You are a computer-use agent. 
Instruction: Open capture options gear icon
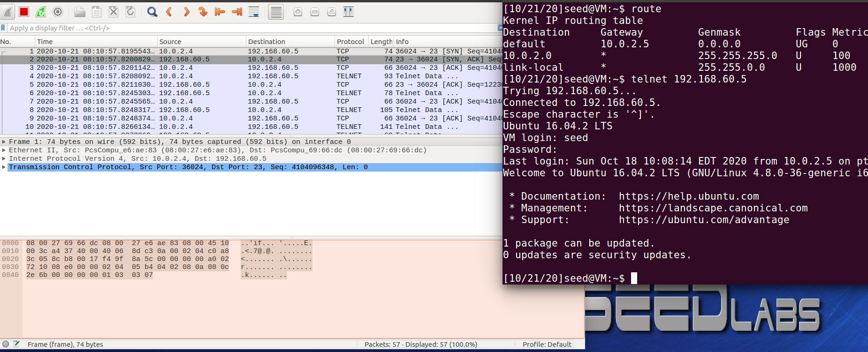coord(58,12)
